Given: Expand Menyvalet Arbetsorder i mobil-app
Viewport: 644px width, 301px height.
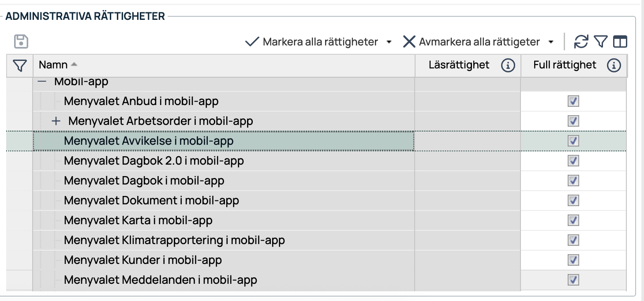Looking at the screenshot, I should 56,120.
